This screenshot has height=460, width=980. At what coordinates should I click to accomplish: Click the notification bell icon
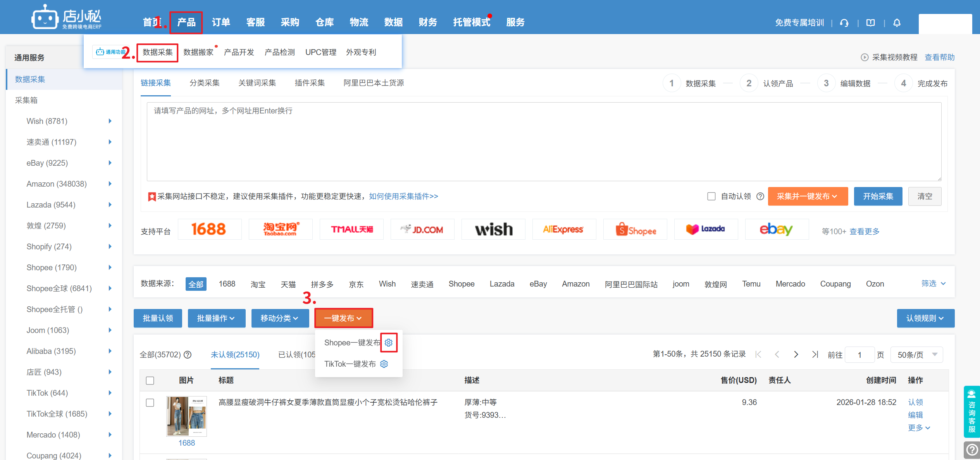[x=897, y=23]
